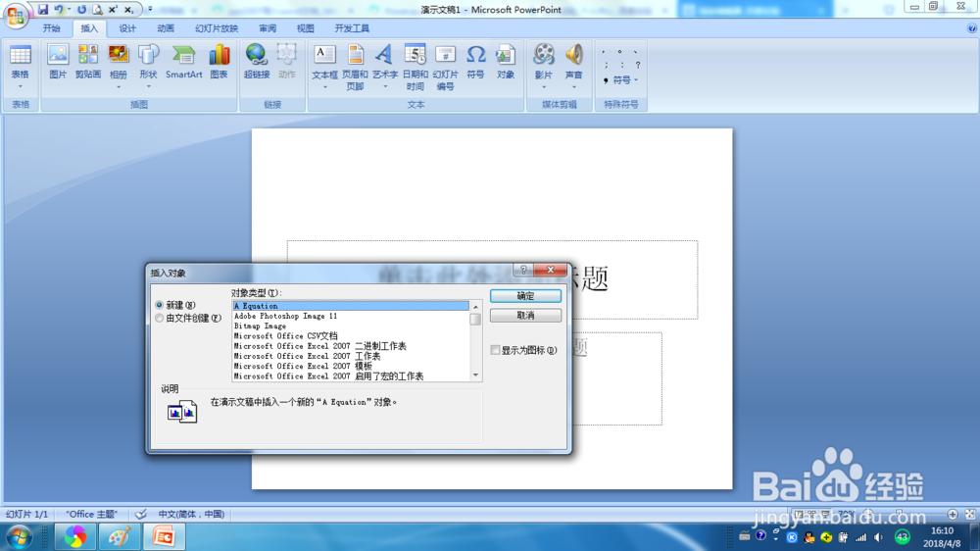The width and height of the screenshot is (980, 551).
Task: Click the "Office 主题" status bar entry
Action: tap(91, 514)
